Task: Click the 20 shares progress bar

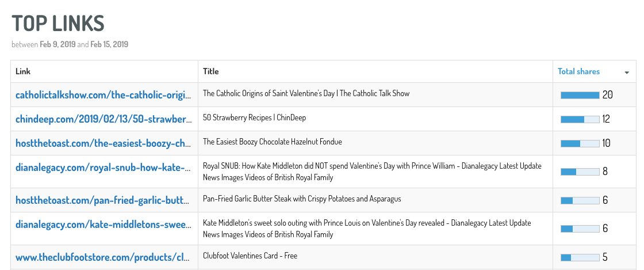Action: 580,95
